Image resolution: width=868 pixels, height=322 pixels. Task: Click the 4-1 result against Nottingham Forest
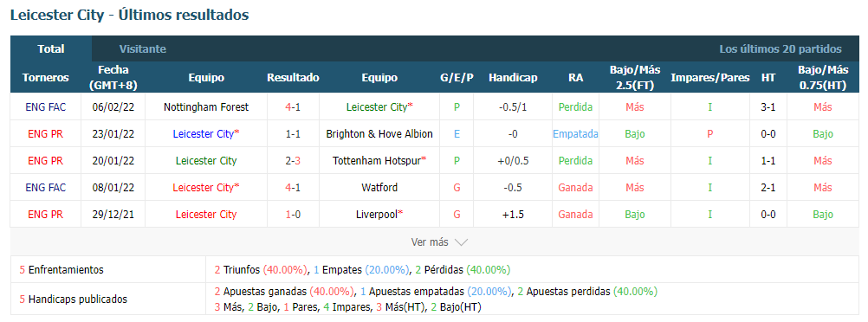[x=293, y=107]
